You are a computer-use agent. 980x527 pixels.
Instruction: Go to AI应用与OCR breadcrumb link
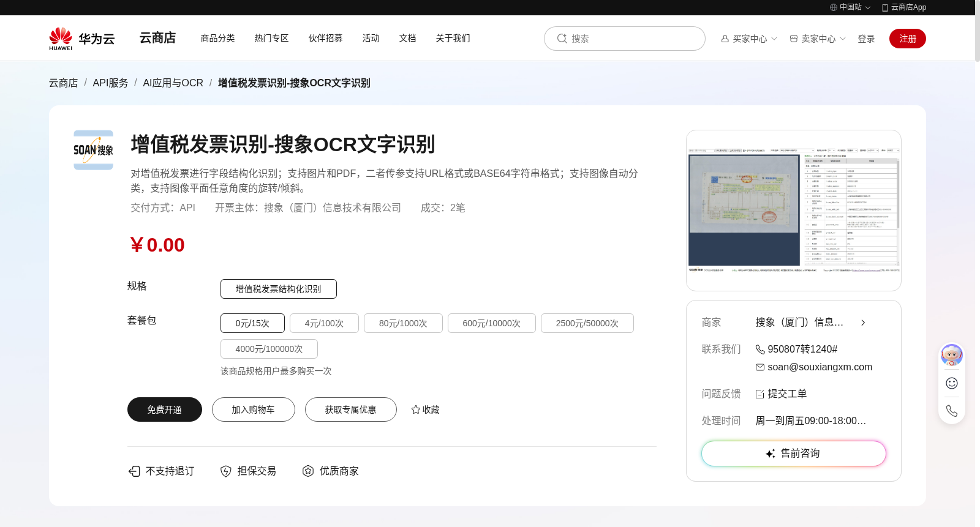(x=173, y=83)
